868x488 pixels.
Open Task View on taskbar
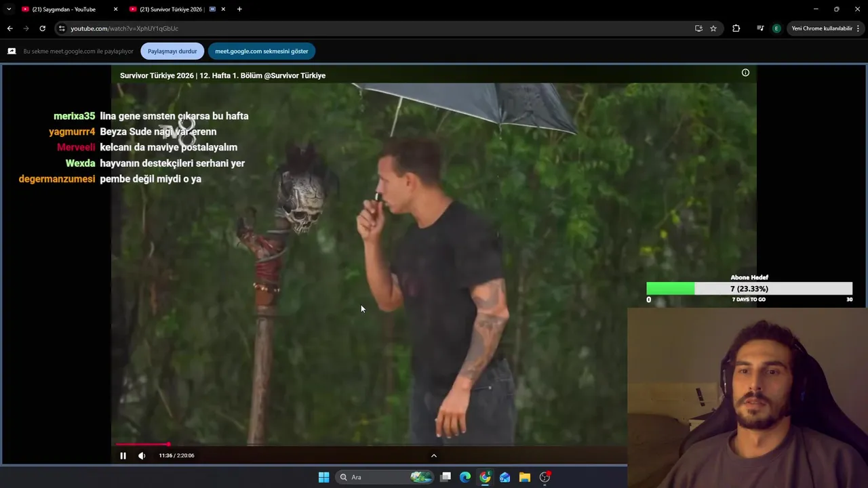pyautogui.click(x=446, y=477)
